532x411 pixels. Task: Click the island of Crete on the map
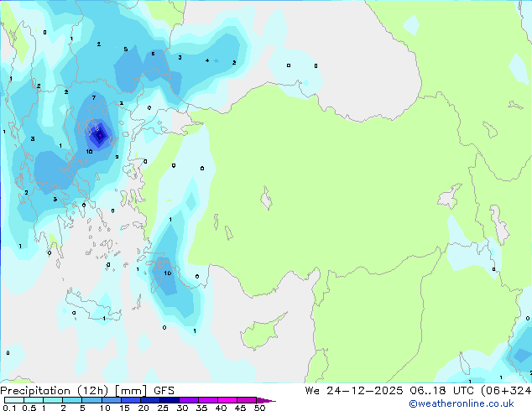tap(93, 305)
